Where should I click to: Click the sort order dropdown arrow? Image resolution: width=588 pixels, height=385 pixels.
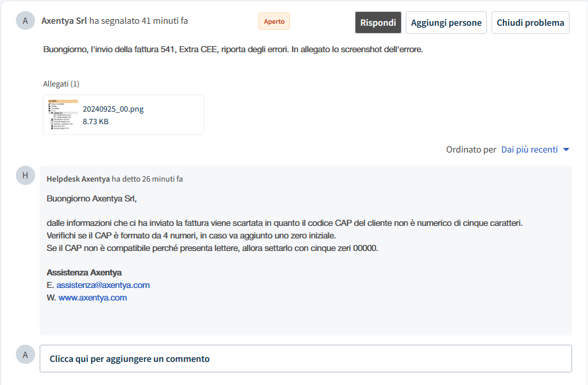pos(566,150)
